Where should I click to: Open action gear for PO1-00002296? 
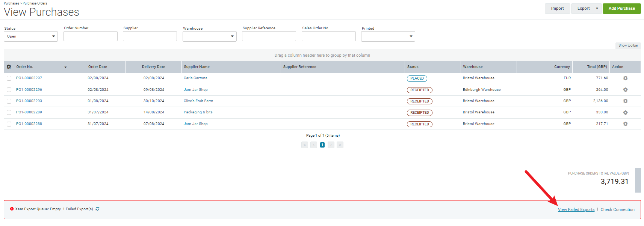click(625, 90)
